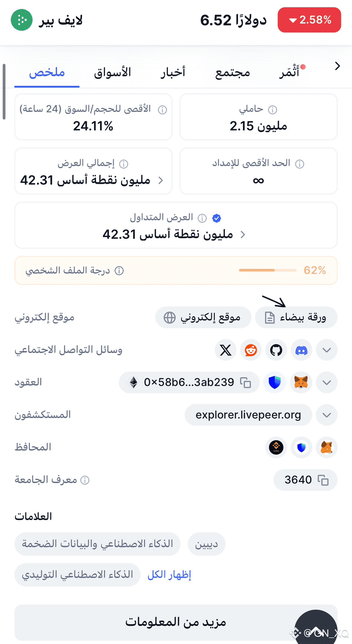Click the إظهار الكل link
The height and width of the screenshot is (644, 352).
[169, 575]
